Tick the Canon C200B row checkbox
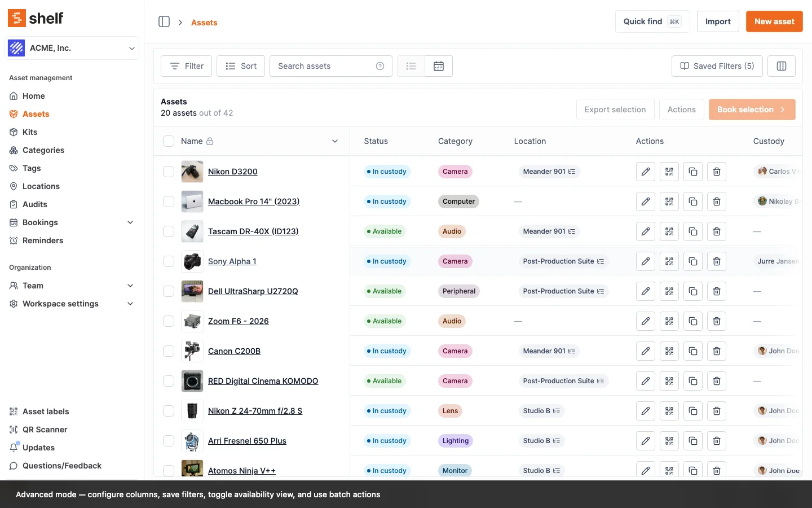Image resolution: width=812 pixels, height=508 pixels. click(x=169, y=351)
